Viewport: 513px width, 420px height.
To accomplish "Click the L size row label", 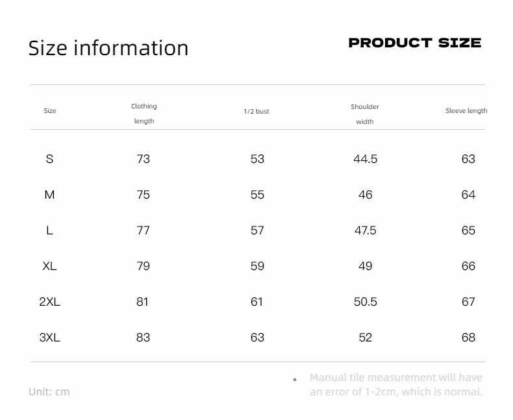I will click(x=49, y=230).
